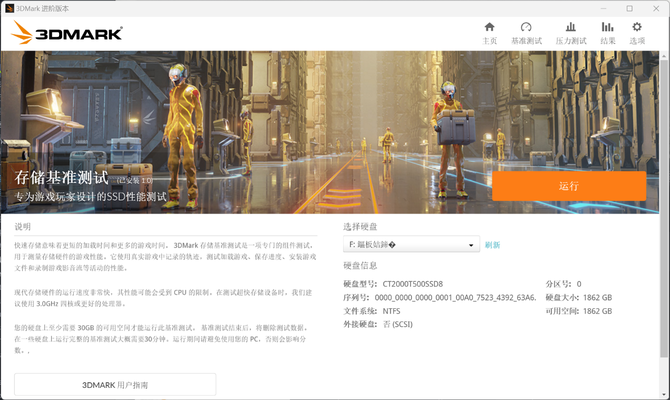Minimize the 3DMark window
Screen dimensions: 670x400
pyautogui.click(x=603, y=8)
